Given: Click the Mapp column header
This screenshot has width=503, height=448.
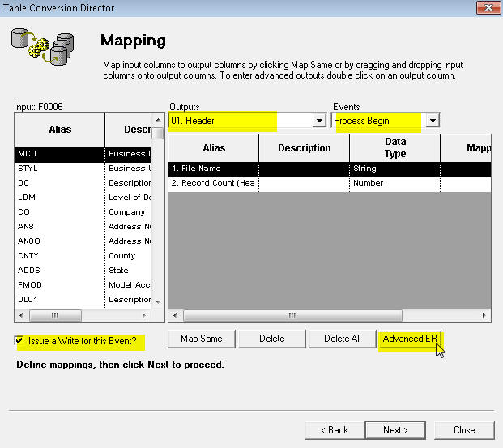Looking at the screenshot, I should click(x=466, y=148).
